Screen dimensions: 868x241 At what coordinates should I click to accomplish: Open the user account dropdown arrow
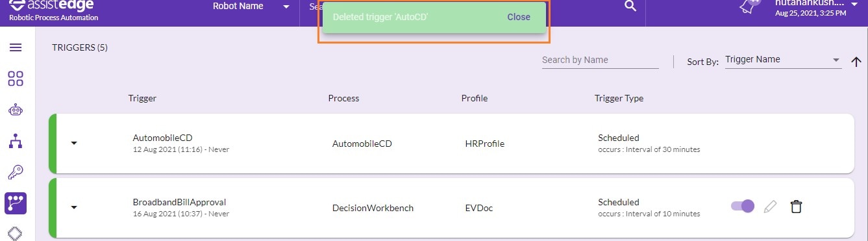[854, 3]
